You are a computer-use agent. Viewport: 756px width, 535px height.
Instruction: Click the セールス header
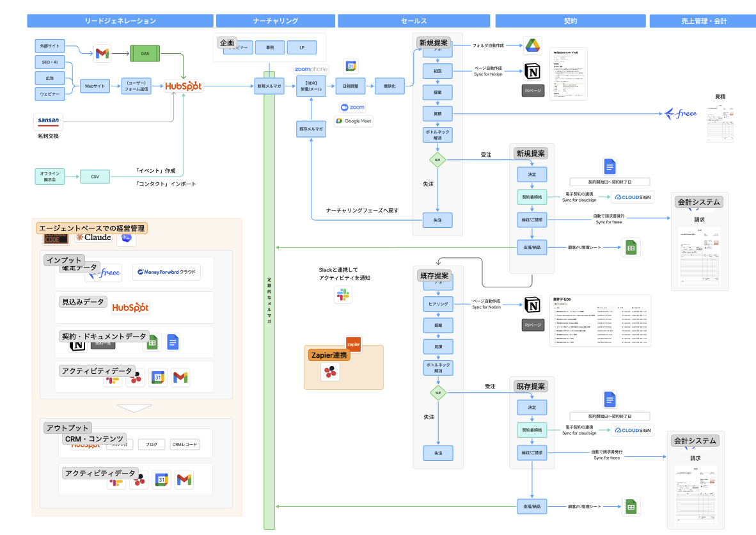tap(414, 20)
